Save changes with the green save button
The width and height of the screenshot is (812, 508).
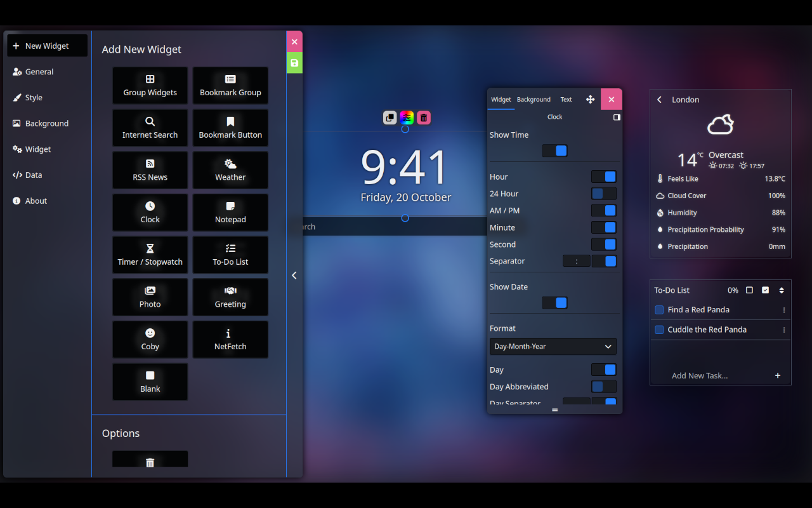pyautogui.click(x=294, y=63)
